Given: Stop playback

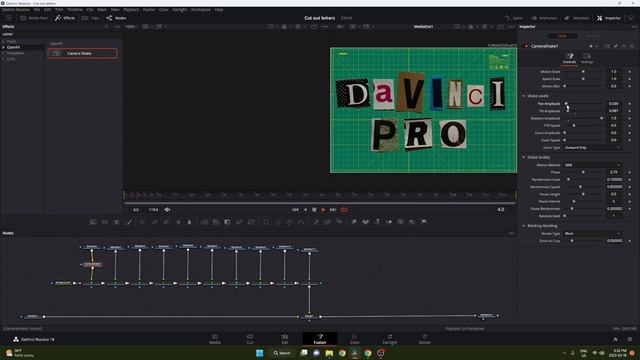Looking at the screenshot, I should pyautogui.click(x=314, y=210).
